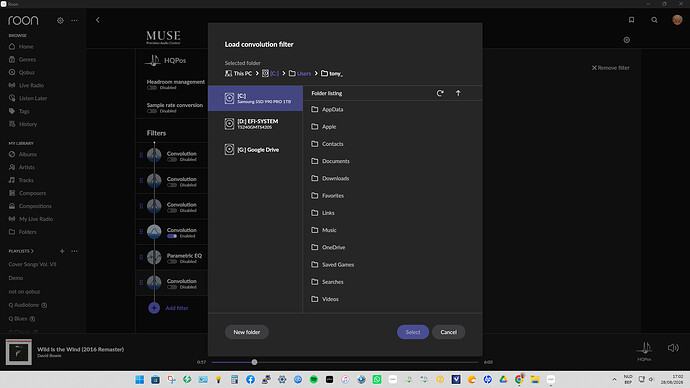
Task: Click the enabled Convolution filter icon
Action: coord(154,232)
